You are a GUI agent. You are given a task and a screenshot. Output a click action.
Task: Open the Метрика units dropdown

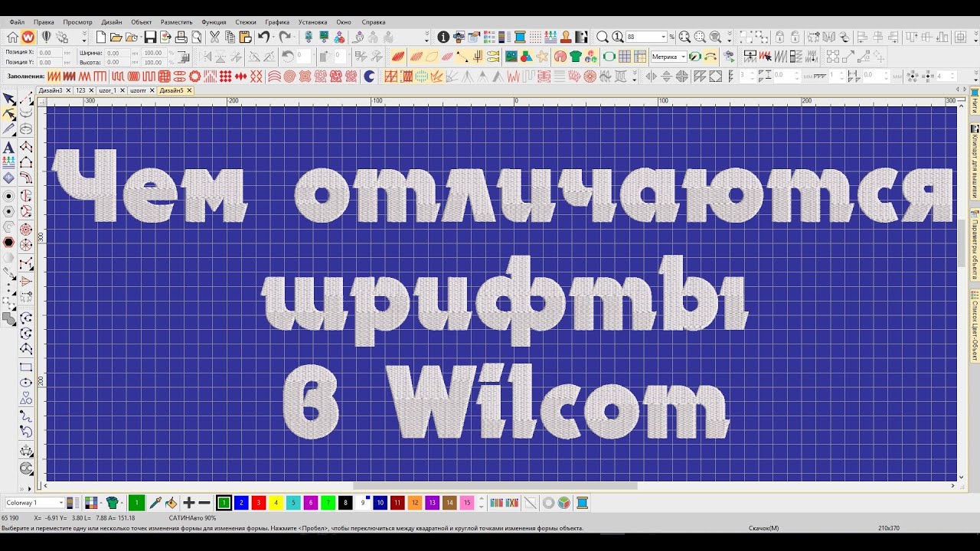pos(683,57)
